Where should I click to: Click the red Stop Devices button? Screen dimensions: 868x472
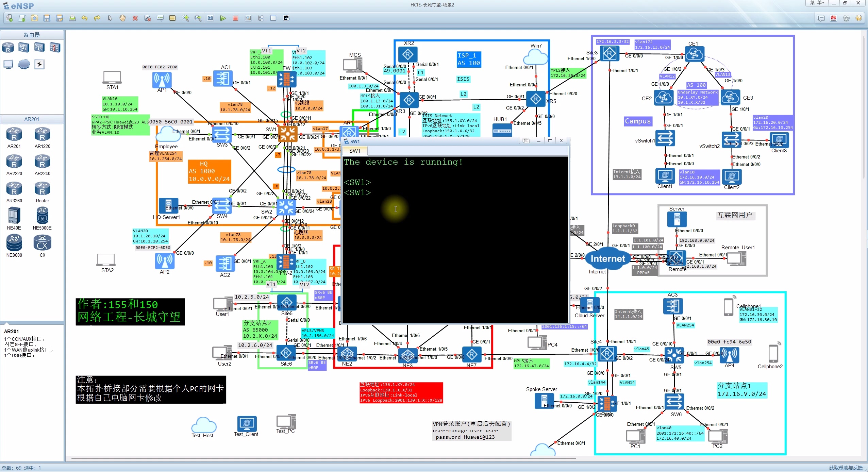tap(235, 18)
